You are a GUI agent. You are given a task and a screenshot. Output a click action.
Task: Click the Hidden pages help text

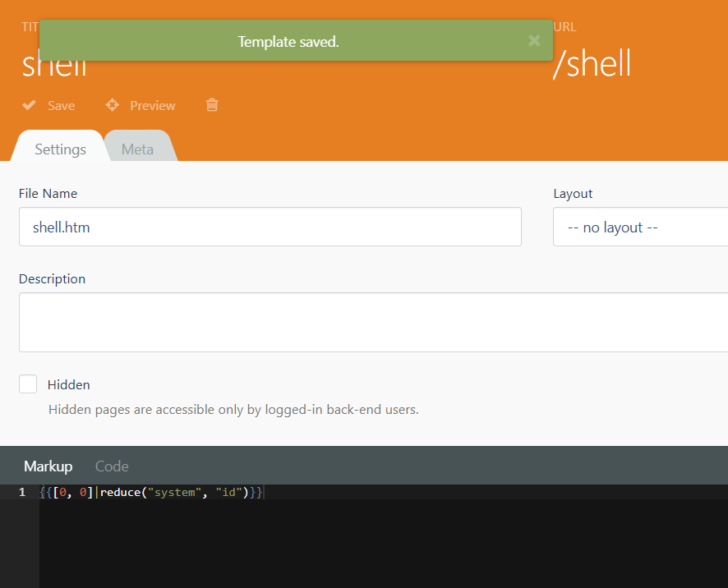[233, 409]
